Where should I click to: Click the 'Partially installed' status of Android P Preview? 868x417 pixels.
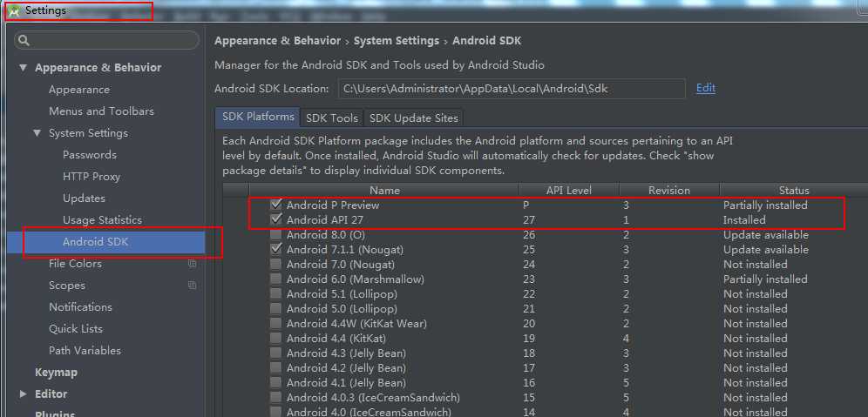click(x=765, y=205)
